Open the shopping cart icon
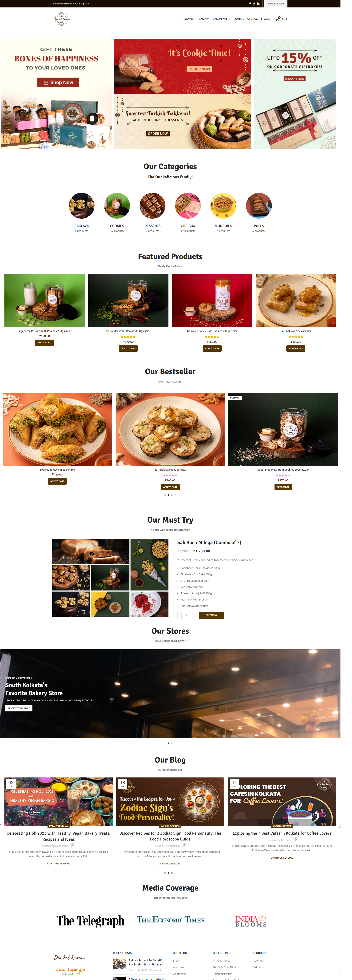The image size is (352, 980). pos(277,19)
